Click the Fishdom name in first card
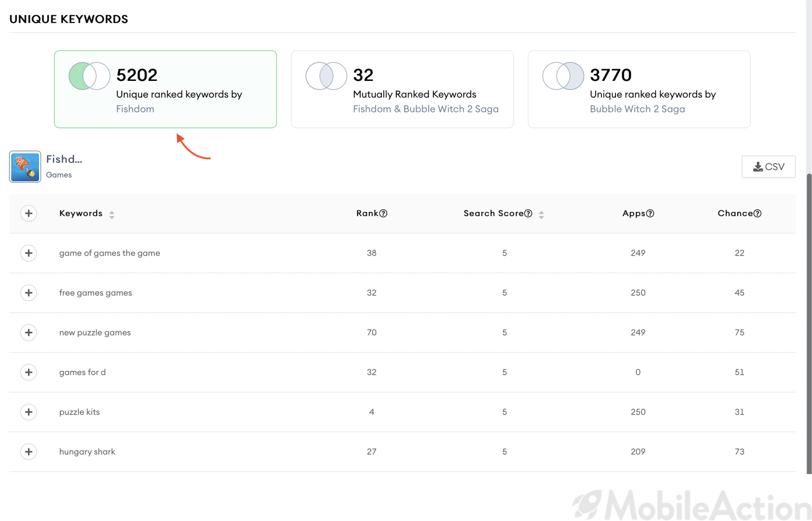 [x=135, y=109]
